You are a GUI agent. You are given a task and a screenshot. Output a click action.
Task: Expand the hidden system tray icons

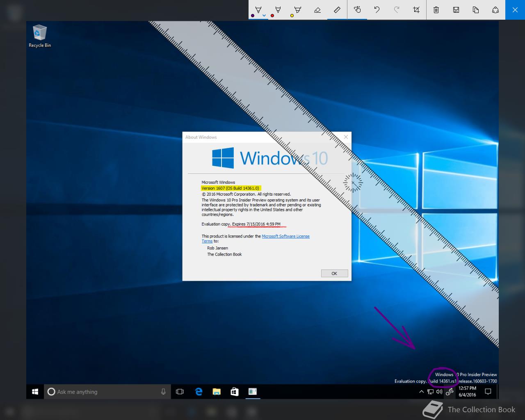[x=421, y=392]
